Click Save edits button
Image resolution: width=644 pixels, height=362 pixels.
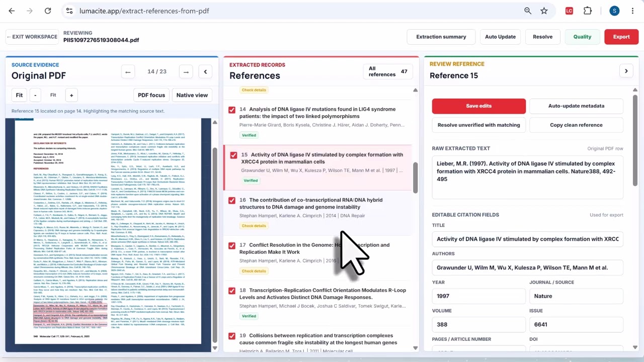478,106
